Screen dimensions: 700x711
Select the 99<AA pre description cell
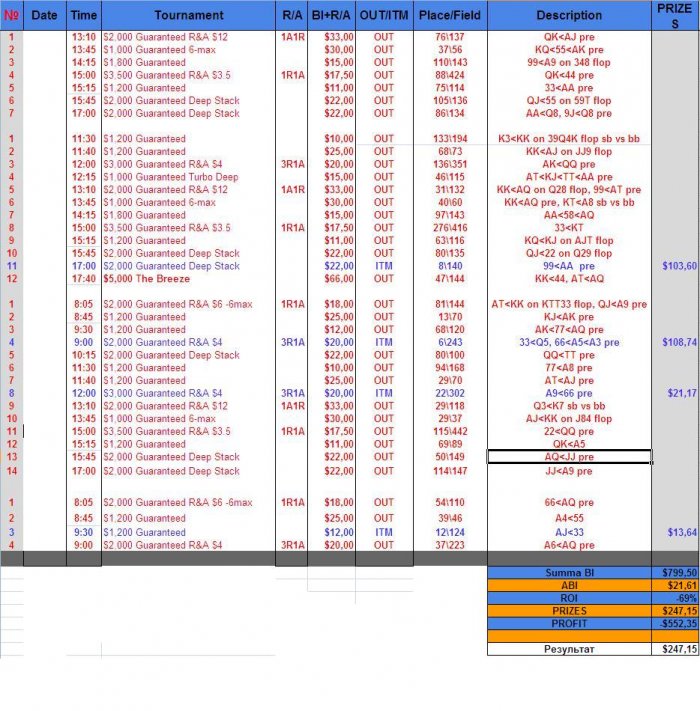click(569, 266)
